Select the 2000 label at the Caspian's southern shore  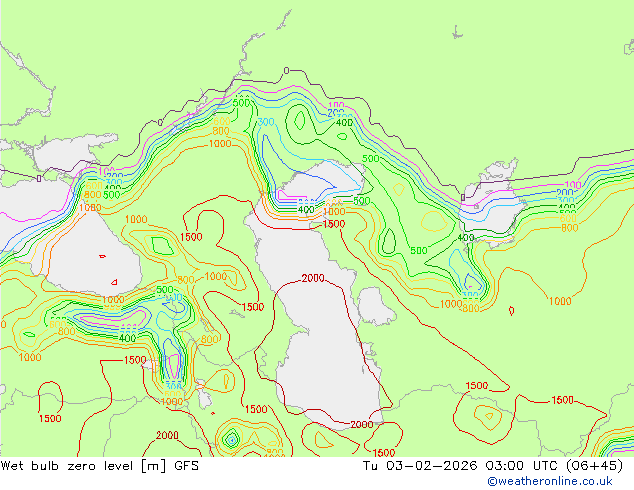tap(361, 425)
